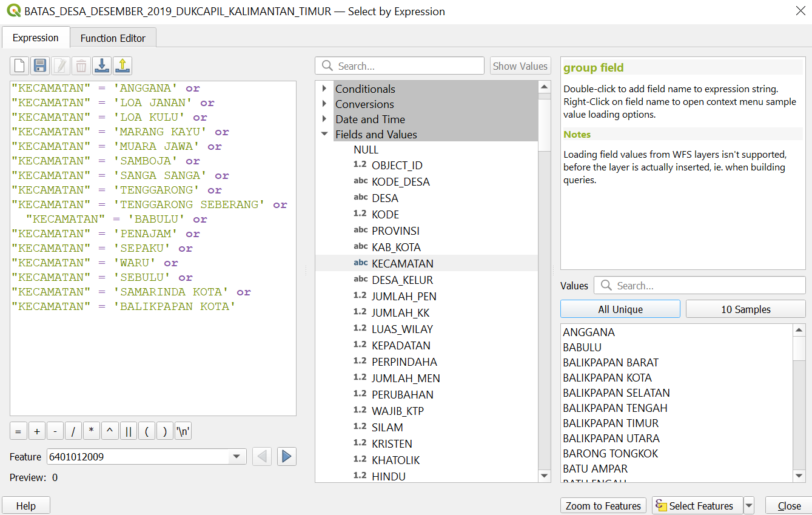The image size is (812, 515).
Task: Open the Feature combo box dropdown
Action: pyautogui.click(x=236, y=457)
